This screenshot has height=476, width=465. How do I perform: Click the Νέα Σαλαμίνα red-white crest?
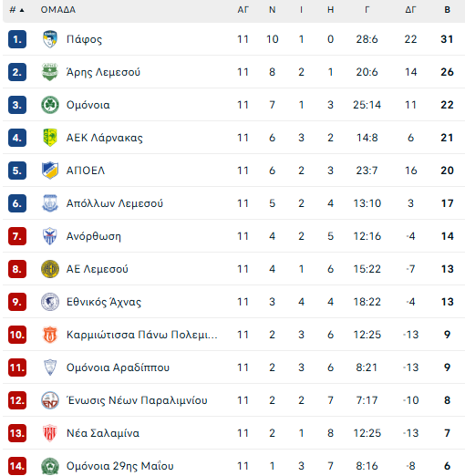click(50, 433)
